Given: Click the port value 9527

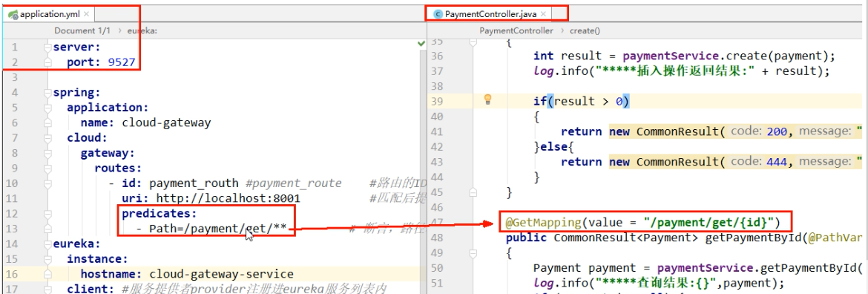Looking at the screenshot, I should point(122,62).
